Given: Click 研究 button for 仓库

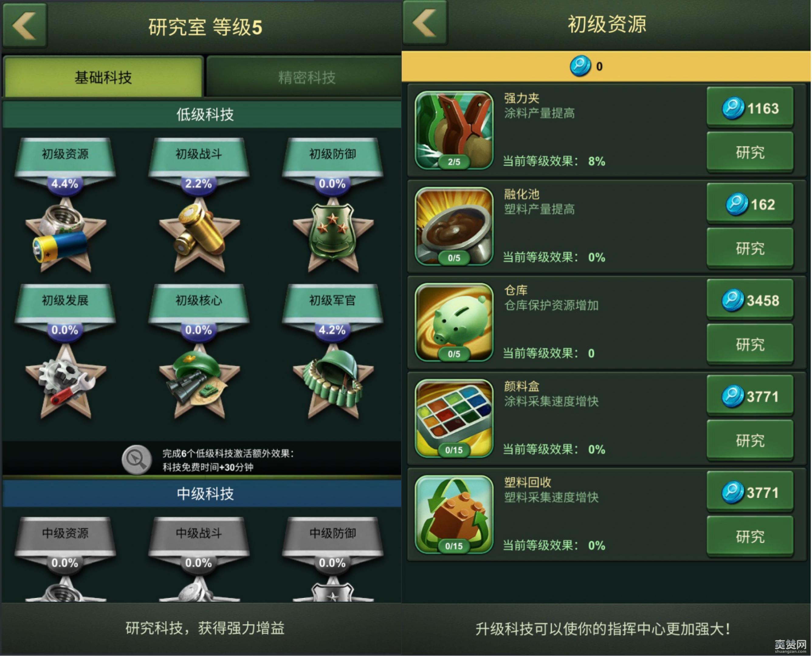Looking at the screenshot, I should [751, 344].
